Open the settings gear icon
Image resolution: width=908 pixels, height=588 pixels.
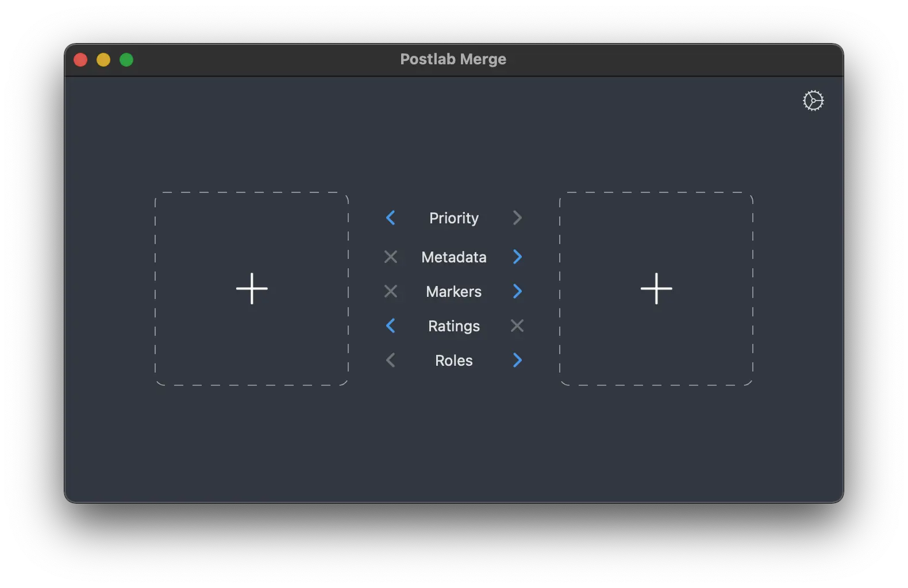[x=813, y=100]
